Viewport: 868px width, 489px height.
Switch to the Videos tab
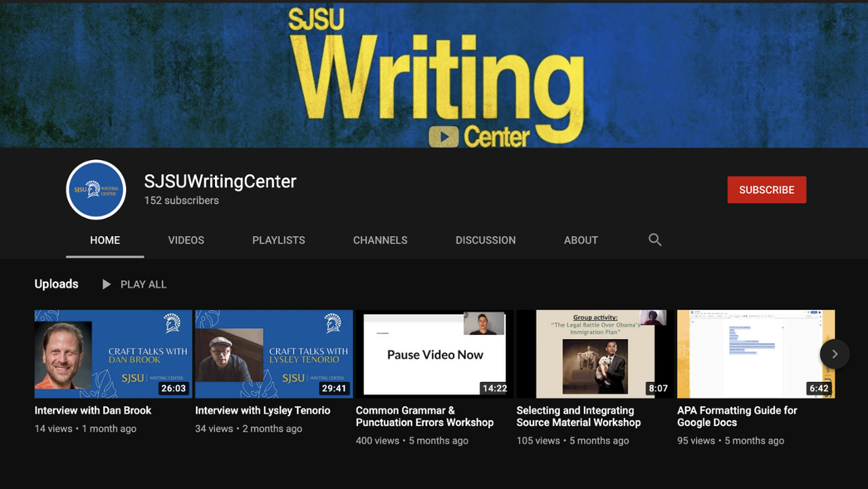coord(186,240)
